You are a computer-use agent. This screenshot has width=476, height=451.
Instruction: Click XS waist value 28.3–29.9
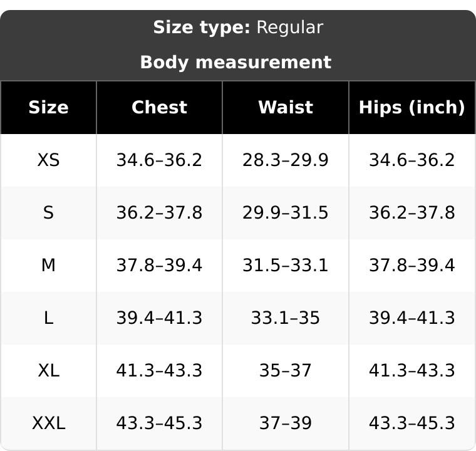pyautogui.click(x=286, y=160)
